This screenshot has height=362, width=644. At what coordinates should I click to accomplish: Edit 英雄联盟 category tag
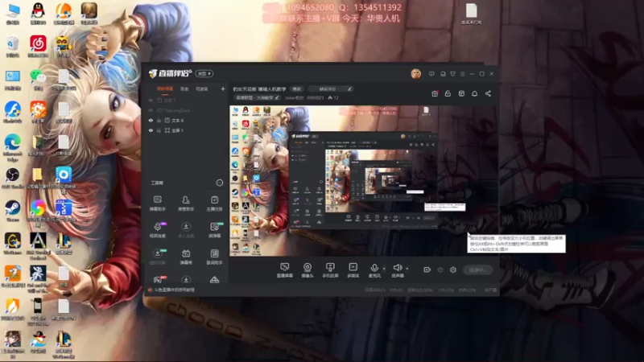(258, 97)
